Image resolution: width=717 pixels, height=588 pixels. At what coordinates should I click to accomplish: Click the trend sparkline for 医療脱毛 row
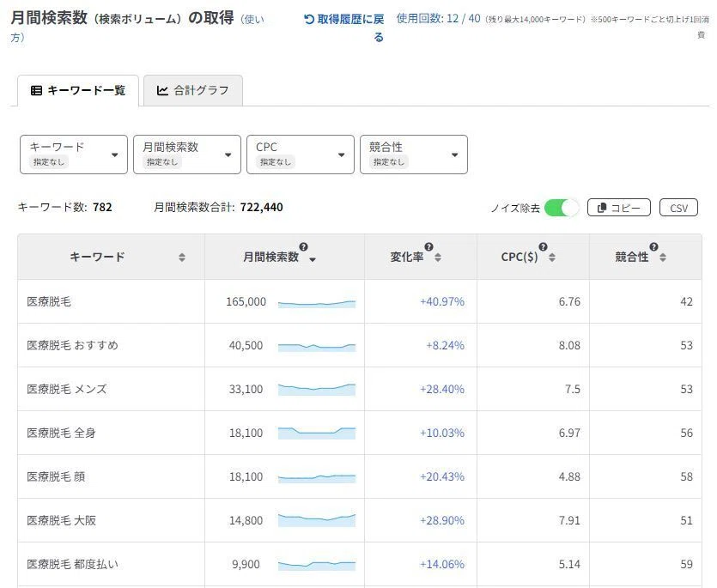[x=317, y=304]
